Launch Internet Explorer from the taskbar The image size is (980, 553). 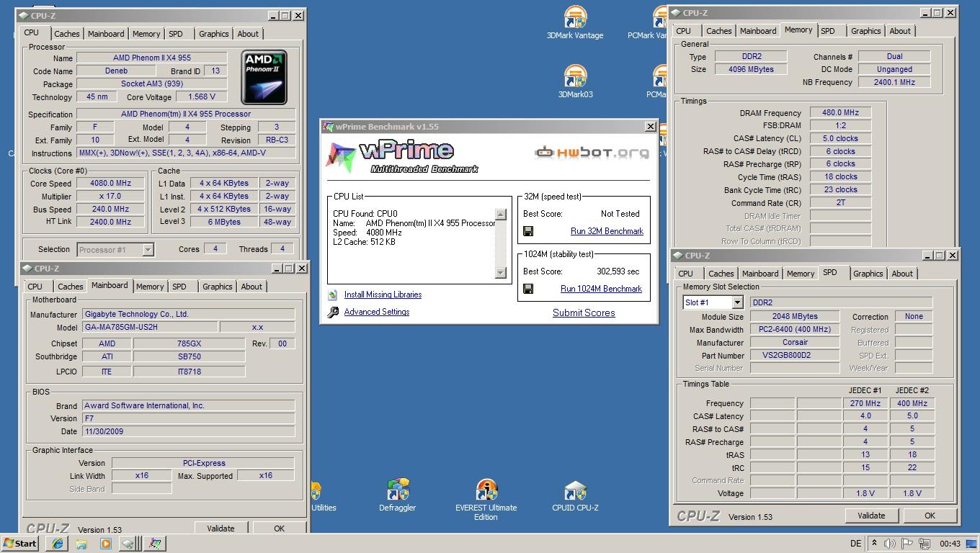[x=57, y=544]
